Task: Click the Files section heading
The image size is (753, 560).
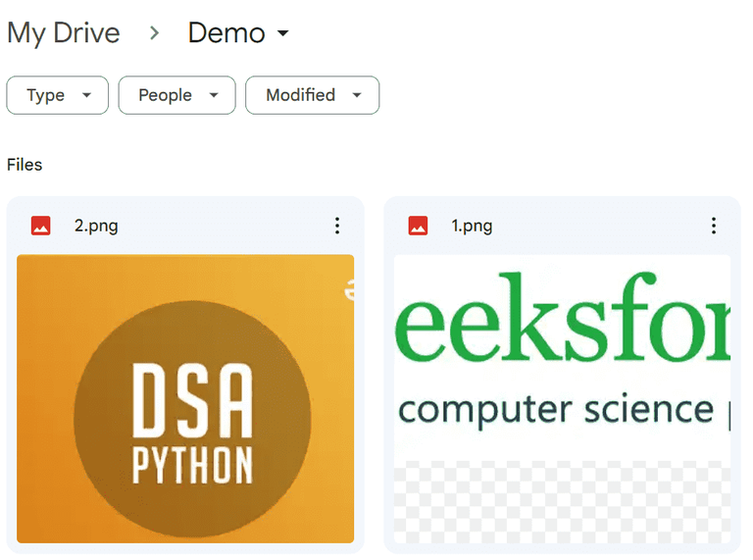Action: pos(25,165)
